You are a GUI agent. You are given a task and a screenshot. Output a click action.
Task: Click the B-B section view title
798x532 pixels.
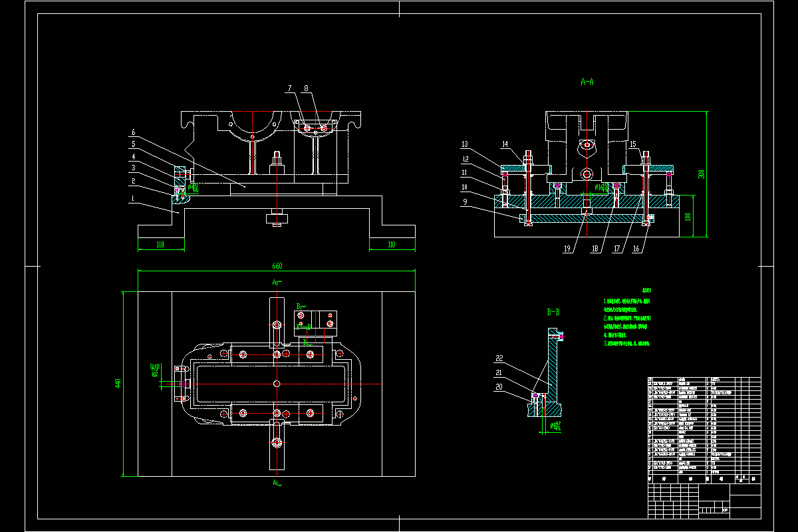click(x=553, y=311)
